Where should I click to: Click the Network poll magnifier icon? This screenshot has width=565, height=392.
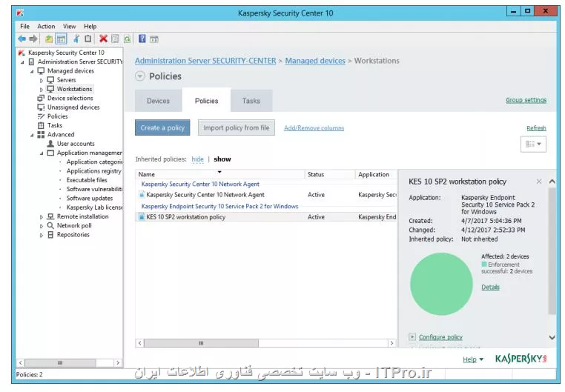(x=50, y=225)
